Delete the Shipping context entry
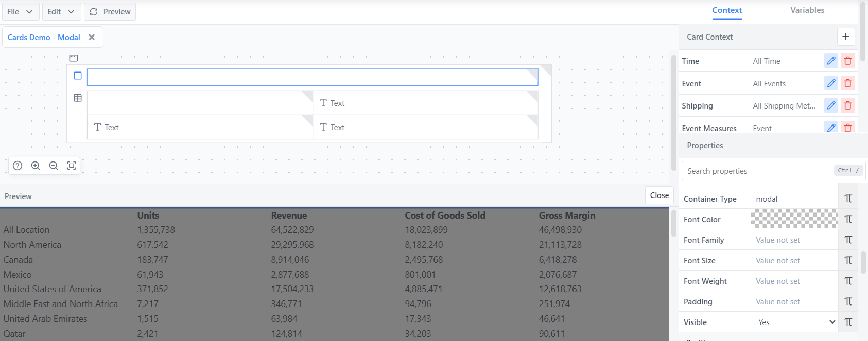 tap(848, 105)
